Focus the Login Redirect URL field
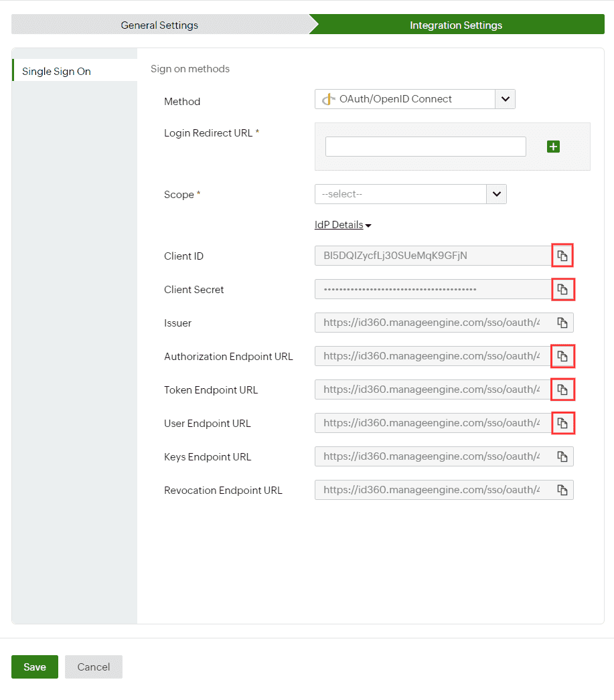 pyautogui.click(x=426, y=147)
